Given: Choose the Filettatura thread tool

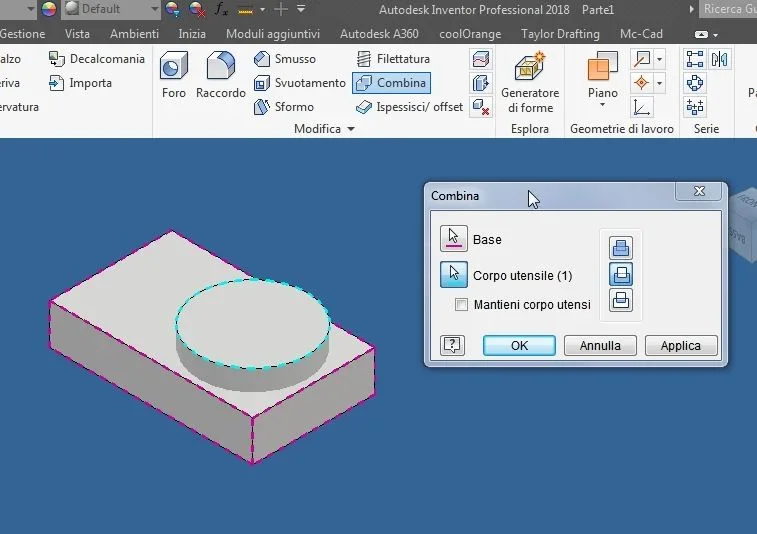Looking at the screenshot, I should tap(393, 59).
